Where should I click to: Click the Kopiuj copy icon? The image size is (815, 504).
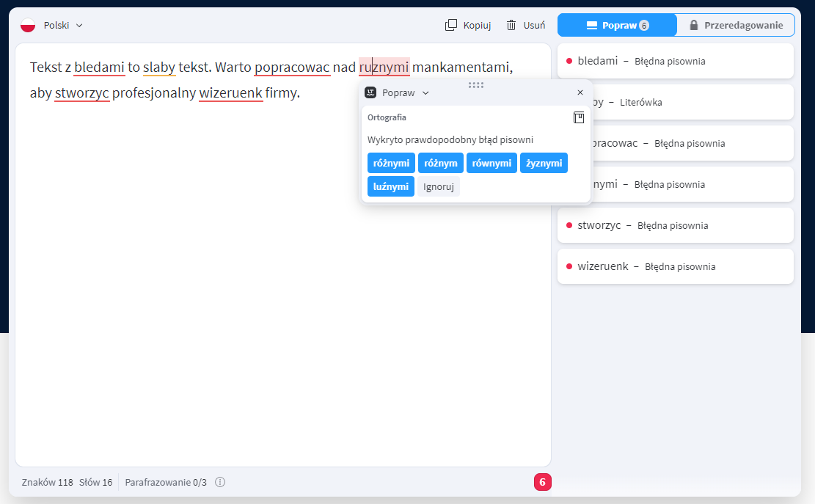tap(450, 25)
